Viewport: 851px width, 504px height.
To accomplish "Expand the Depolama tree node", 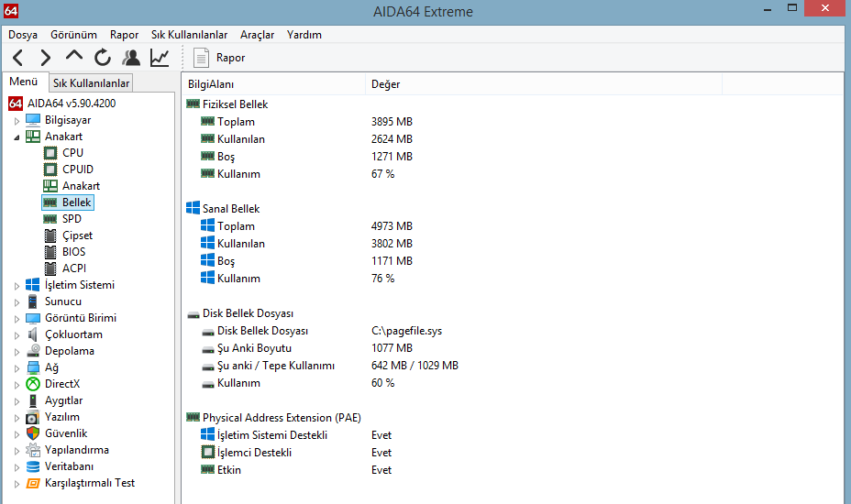I will click(17, 352).
